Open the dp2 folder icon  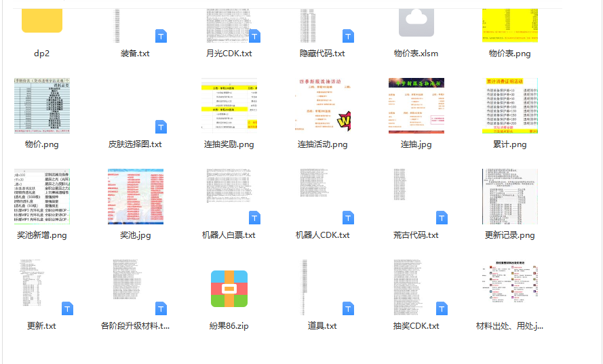[42, 21]
